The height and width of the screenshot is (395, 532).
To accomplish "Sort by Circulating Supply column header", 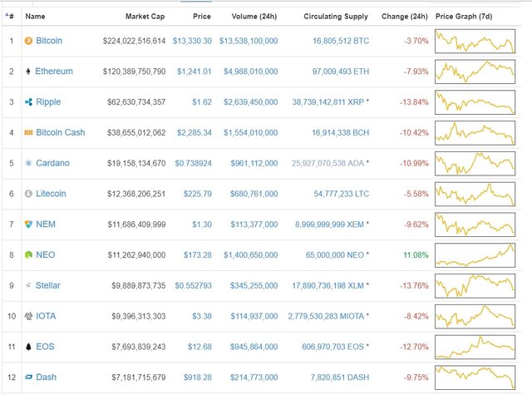I will click(336, 17).
